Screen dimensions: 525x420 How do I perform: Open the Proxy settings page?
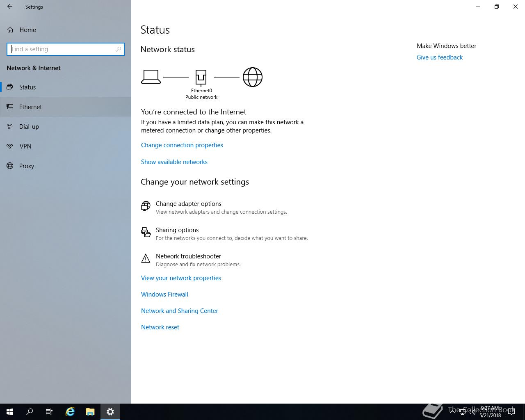tap(66, 166)
